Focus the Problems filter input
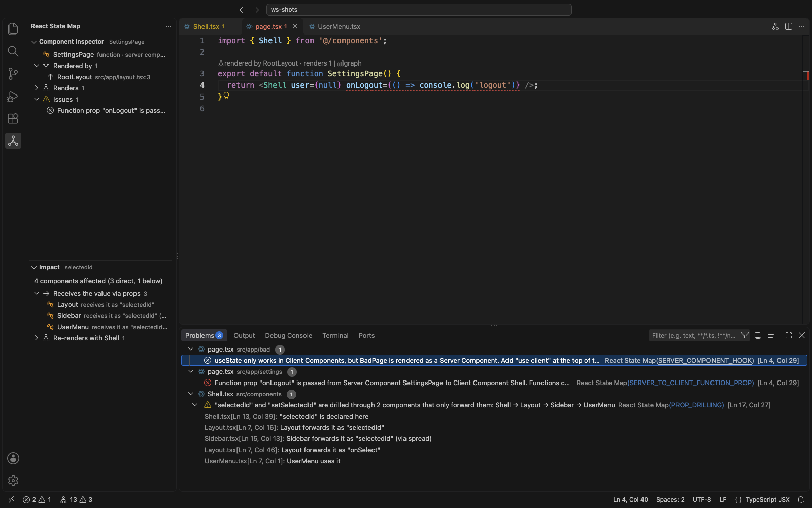Screen dimensions: 812x508 (x=694, y=335)
